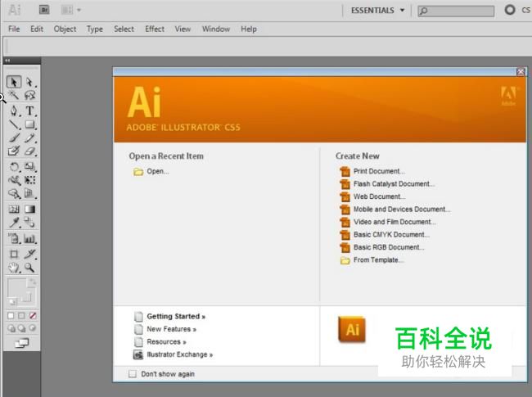
Task: Click the CS Live circle icon
Action: pyautogui.click(x=510, y=10)
